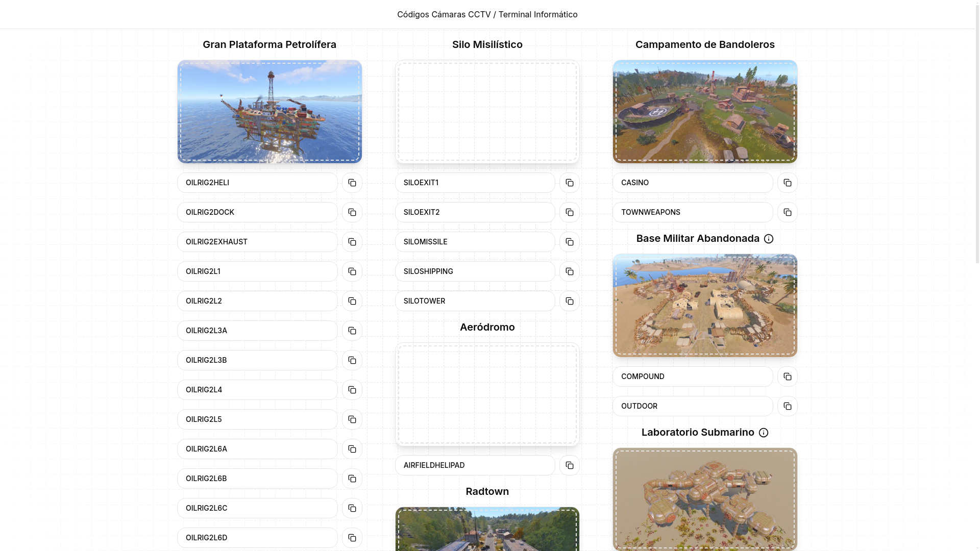Copy the SILOMISSILE code
This screenshot has height=551, width=980.
570,242
